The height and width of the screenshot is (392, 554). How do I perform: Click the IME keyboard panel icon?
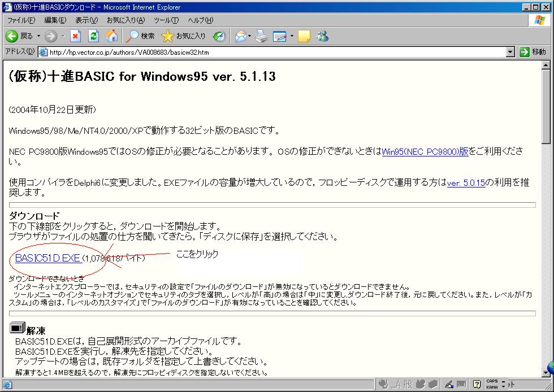461,384
